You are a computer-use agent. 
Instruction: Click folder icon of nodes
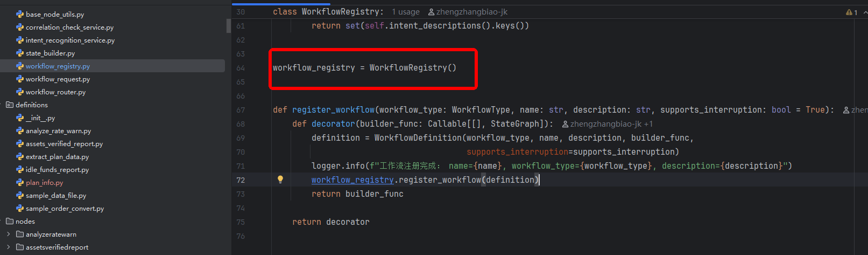[10, 222]
